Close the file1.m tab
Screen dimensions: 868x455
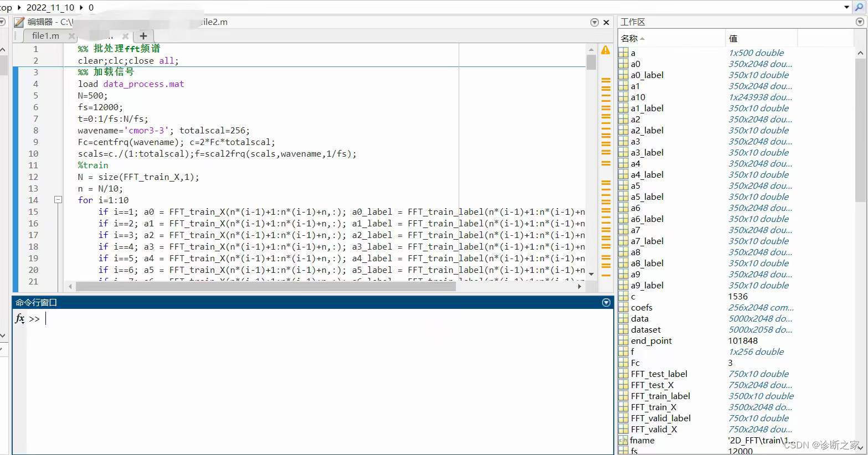coord(71,36)
